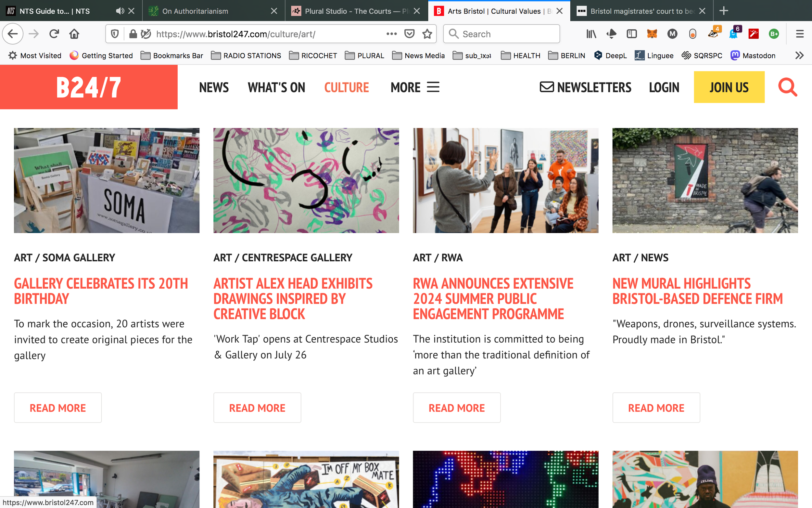Click the forward navigation arrow

33,34
